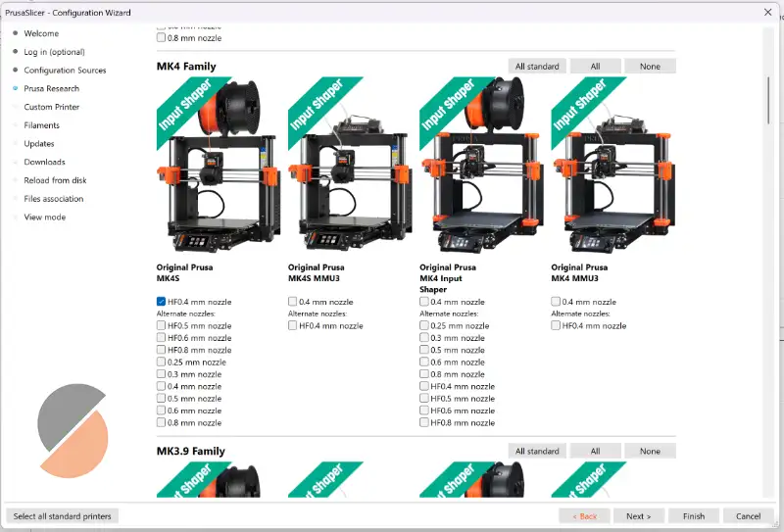Select 0.4 mm nozzle for MK4S MMU3
Screen dimensions: 784x532
[x=292, y=302]
